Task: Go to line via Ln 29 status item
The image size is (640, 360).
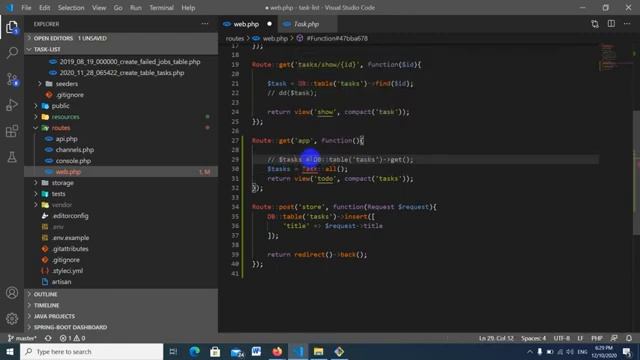Action: (496, 338)
